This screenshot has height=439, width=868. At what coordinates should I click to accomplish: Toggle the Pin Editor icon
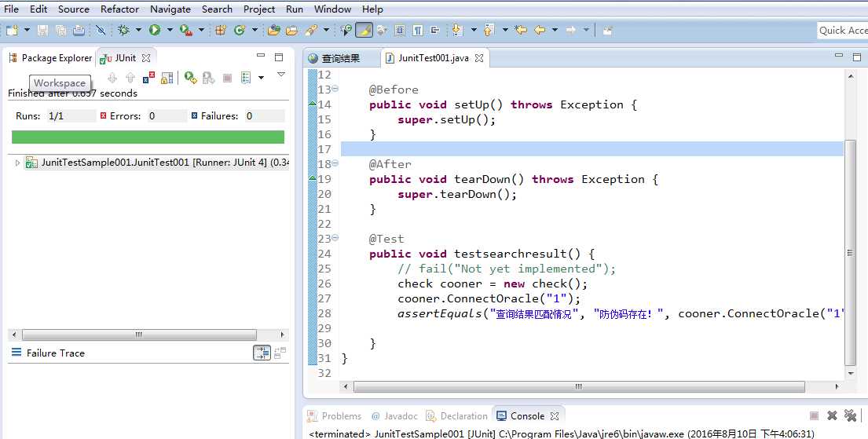pyautogui.click(x=607, y=31)
